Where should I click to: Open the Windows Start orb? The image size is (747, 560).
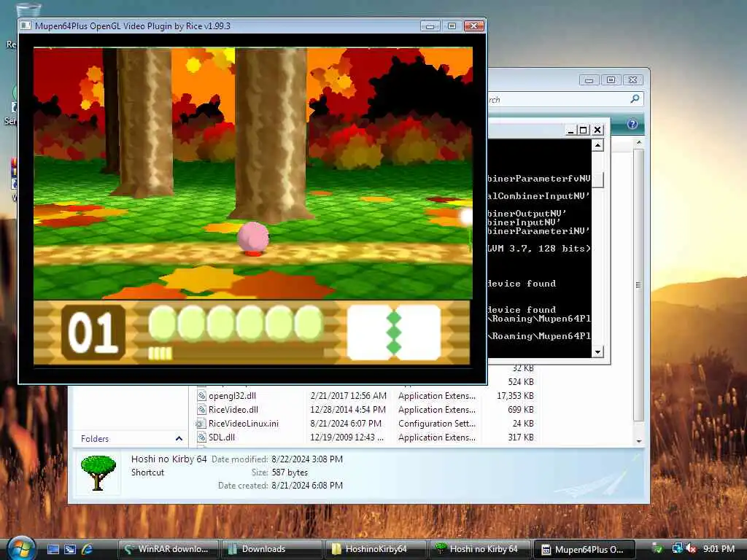click(21, 548)
